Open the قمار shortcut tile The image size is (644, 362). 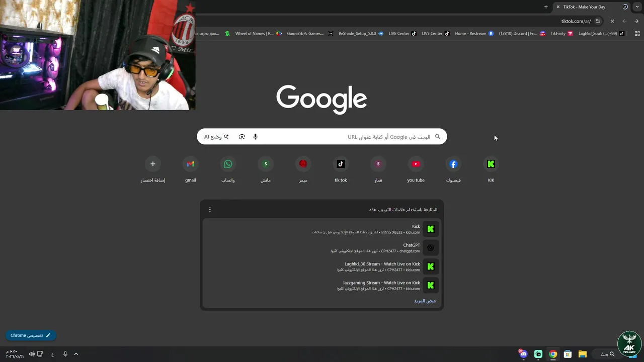click(378, 170)
